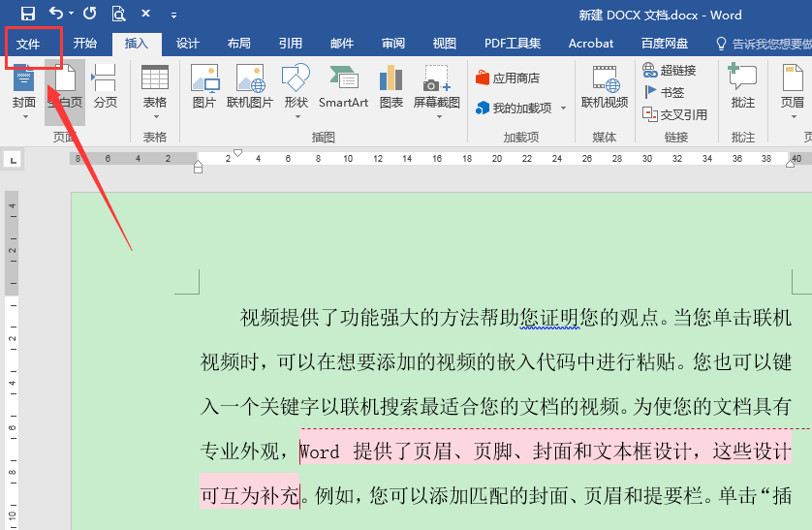The height and width of the screenshot is (530, 812).
Task: Click the Save icon in quick access toolbar
Action: [28, 14]
